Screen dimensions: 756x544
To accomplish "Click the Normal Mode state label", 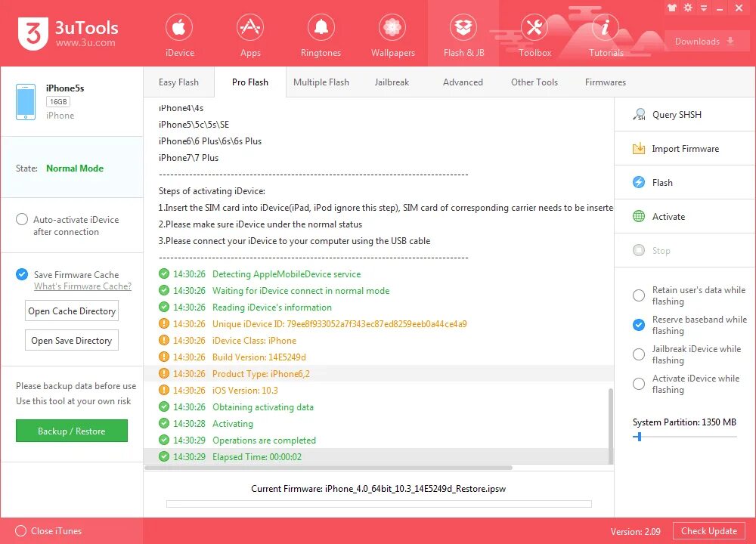I will pyautogui.click(x=75, y=168).
